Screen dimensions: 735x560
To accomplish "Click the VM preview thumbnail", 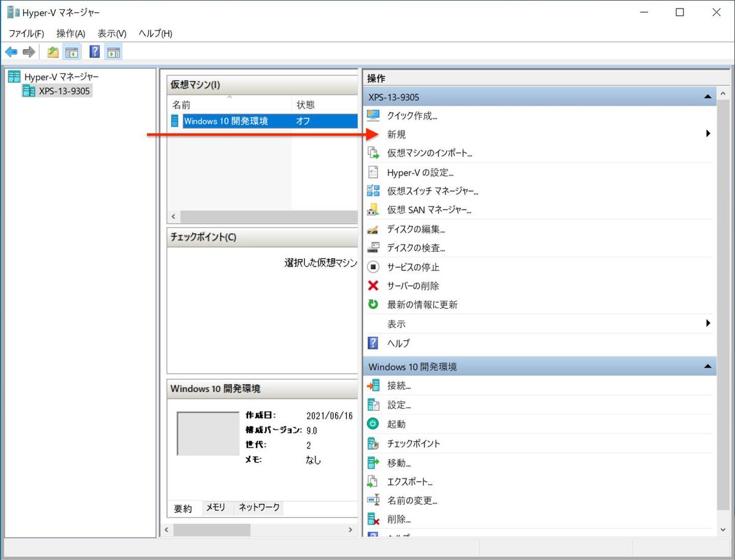I will (x=208, y=433).
